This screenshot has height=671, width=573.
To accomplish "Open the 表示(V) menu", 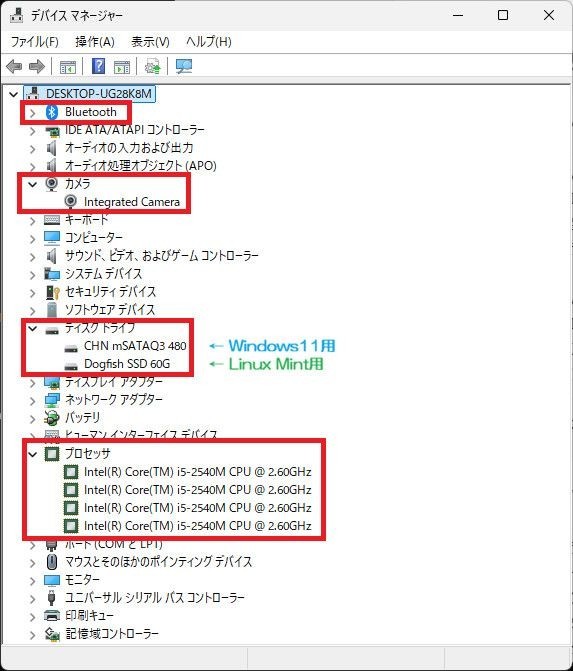I will (150, 42).
